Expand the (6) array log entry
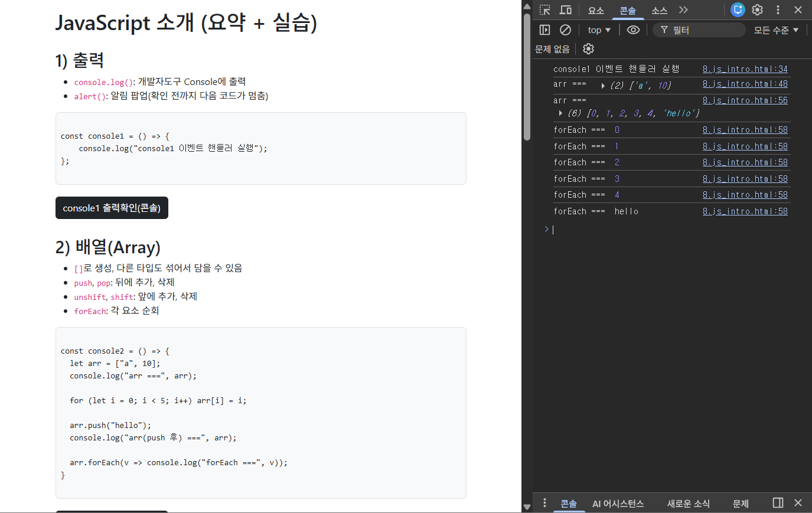 coord(560,113)
